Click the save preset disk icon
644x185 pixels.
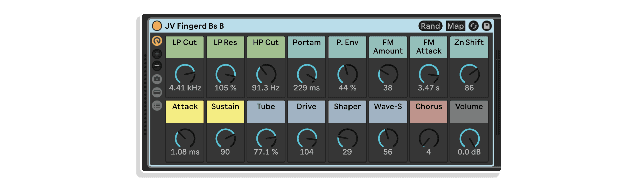pos(487,26)
